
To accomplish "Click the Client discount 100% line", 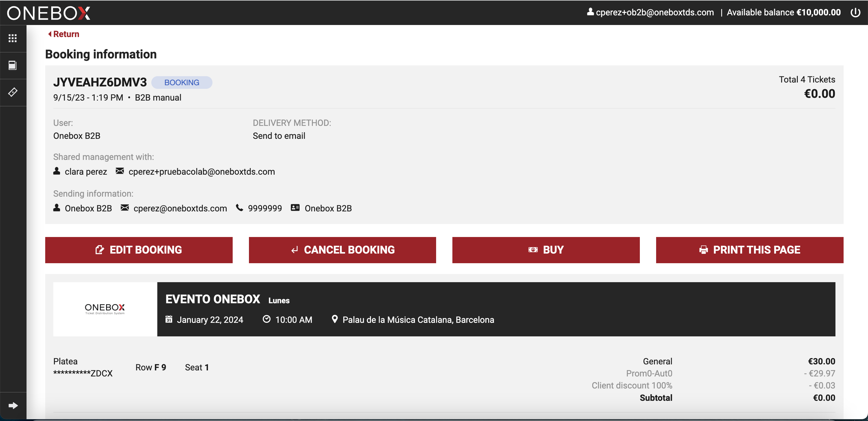I will click(632, 386).
